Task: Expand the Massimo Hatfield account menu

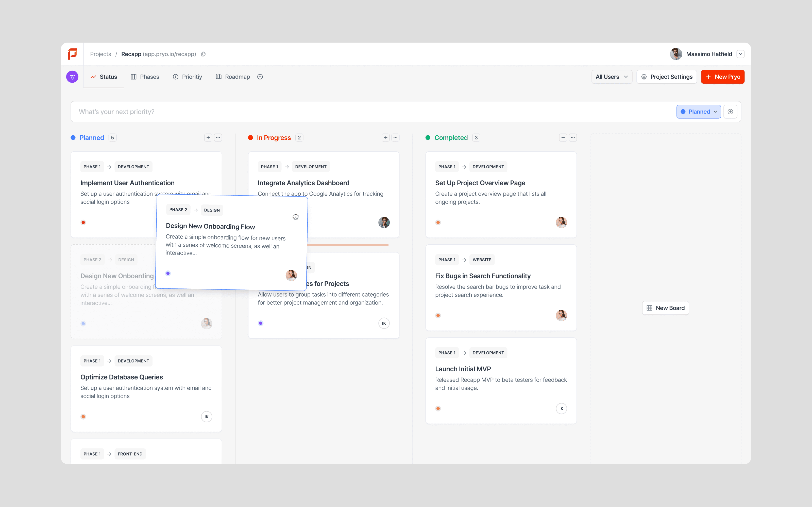Action: pyautogui.click(x=740, y=54)
